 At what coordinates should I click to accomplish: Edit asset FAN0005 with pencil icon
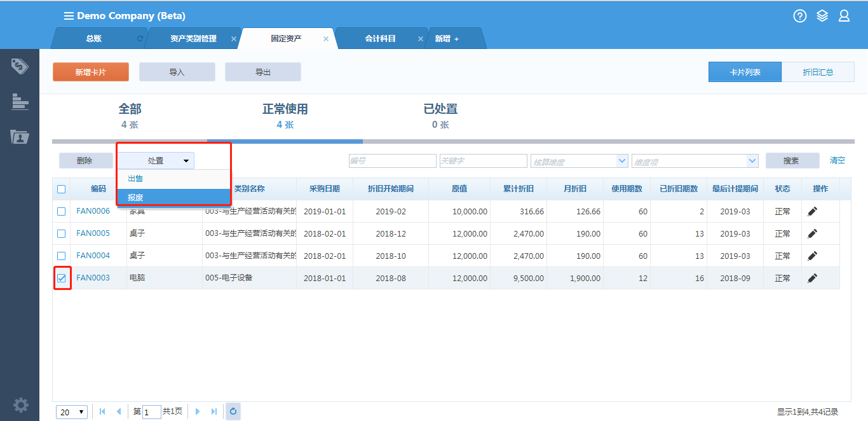[x=812, y=233]
